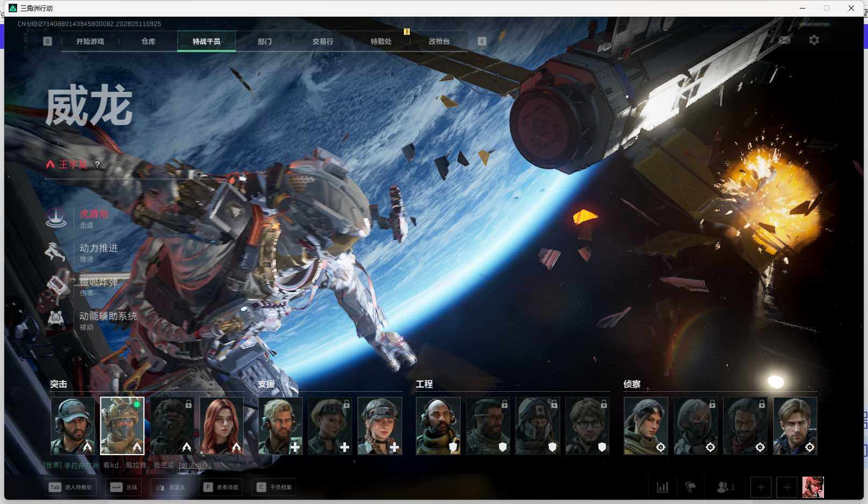Click the 侦察 category heading
Viewport: 868px width, 504px height.
[632, 384]
